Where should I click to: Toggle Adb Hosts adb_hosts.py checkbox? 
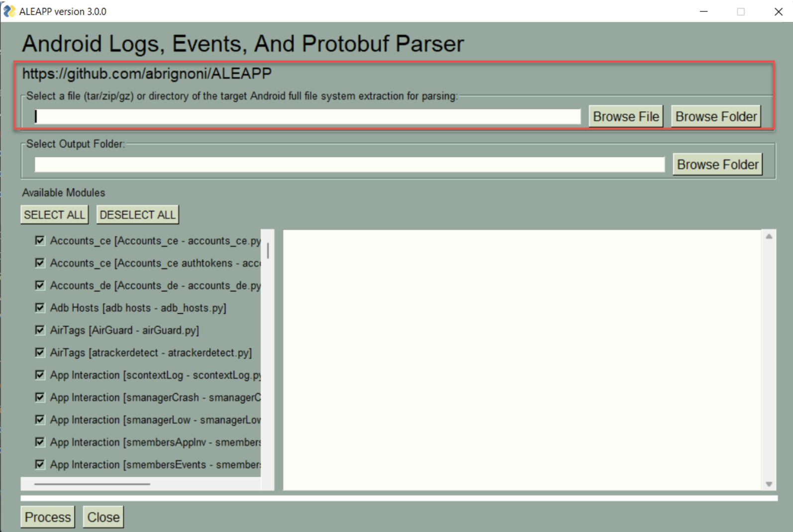40,308
